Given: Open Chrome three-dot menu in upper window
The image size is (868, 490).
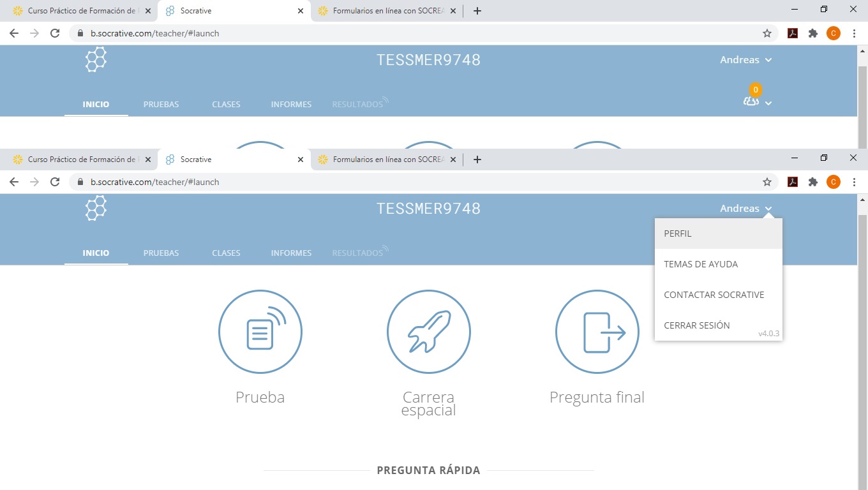Looking at the screenshot, I should [x=854, y=33].
